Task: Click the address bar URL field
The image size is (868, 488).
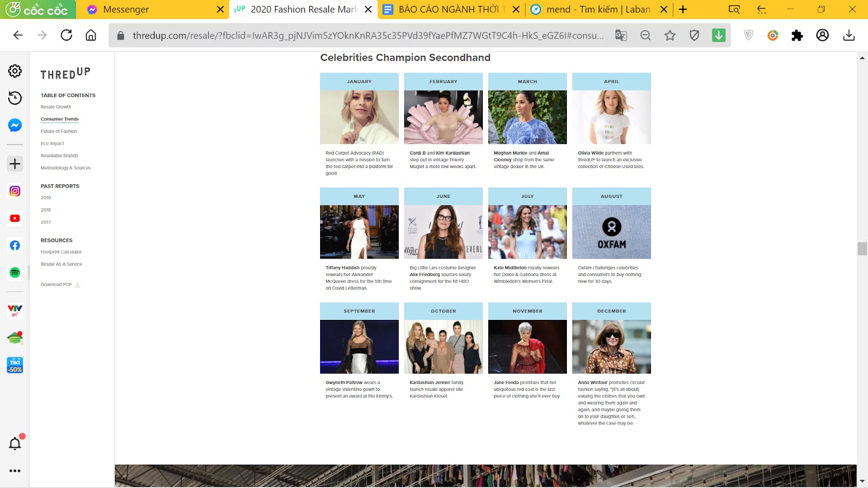Action: point(368,35)
